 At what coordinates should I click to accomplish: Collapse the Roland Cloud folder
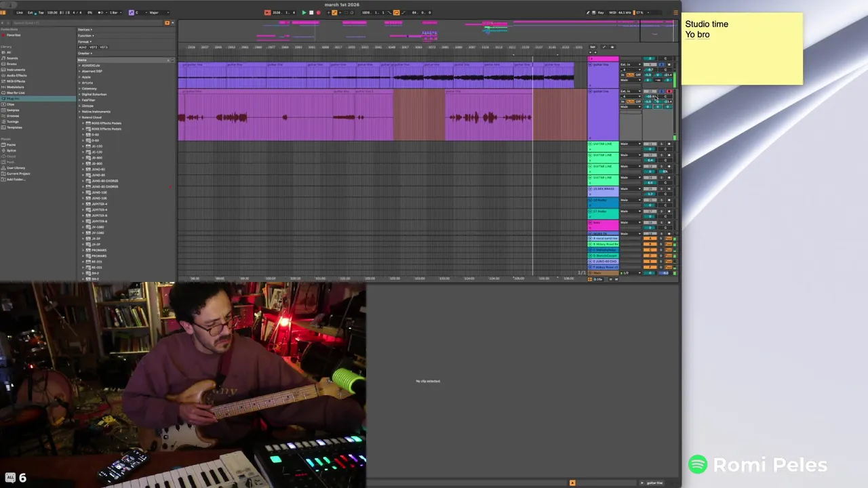[x=81, y=117]
